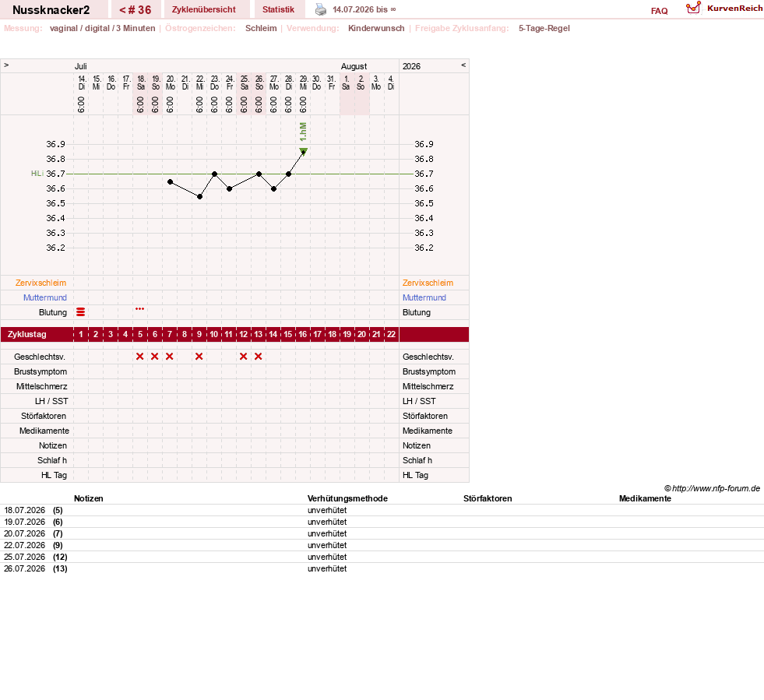Click the Zyklustag header label
The height and width of the screenshot is (700, 764).
[x=26, y=334]
